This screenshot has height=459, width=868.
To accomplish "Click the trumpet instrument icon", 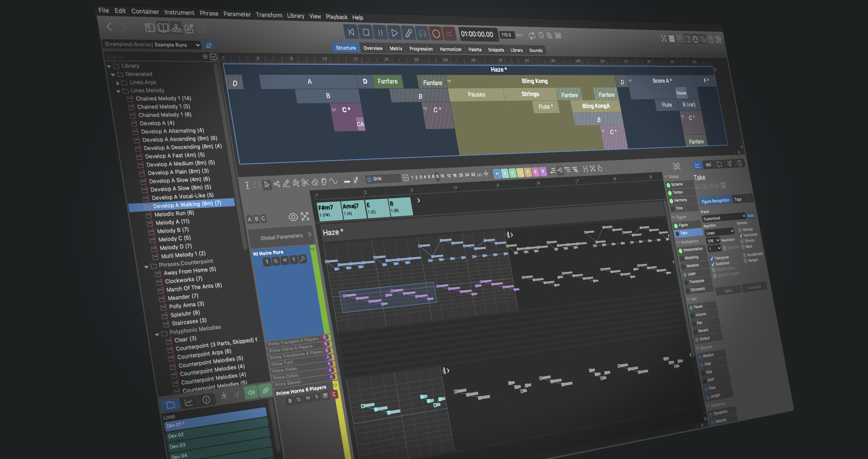I will 708,164.
